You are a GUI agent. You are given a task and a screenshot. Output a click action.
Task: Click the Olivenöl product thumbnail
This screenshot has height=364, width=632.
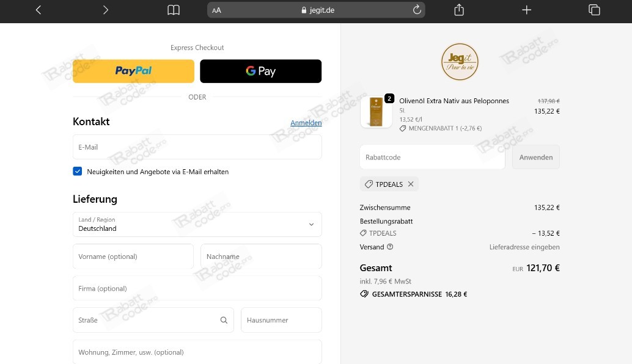click(x=376, y=112)
